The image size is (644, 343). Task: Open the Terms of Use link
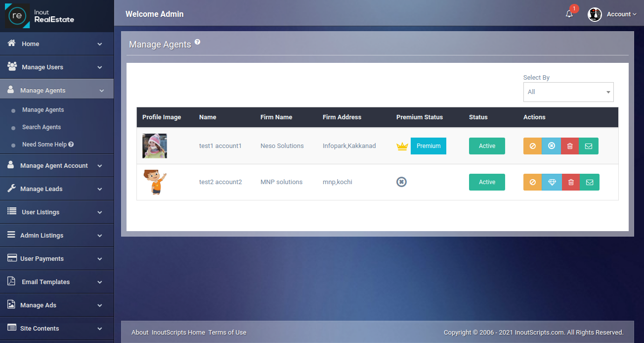[227, 332]
